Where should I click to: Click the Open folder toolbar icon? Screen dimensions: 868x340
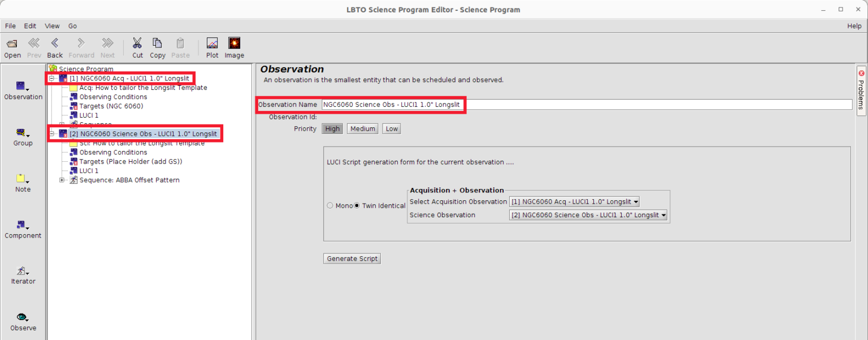[x=12, y=44]
